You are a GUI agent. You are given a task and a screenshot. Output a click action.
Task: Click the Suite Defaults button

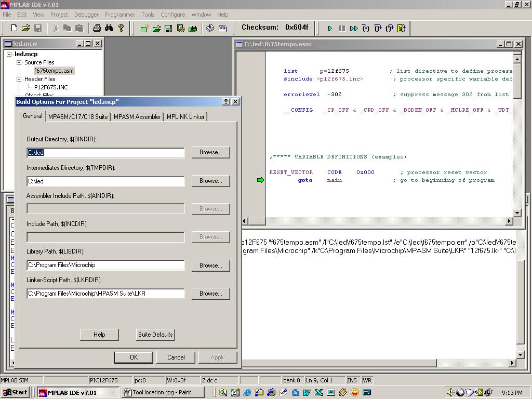pyautogui.click(x=155, y=335)
